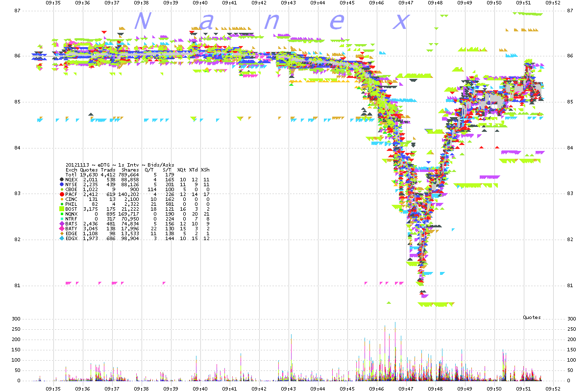Screen dimensions: 588x392
Task: Click the '09:50' label on the top time axis
Action: pos(494,3)
